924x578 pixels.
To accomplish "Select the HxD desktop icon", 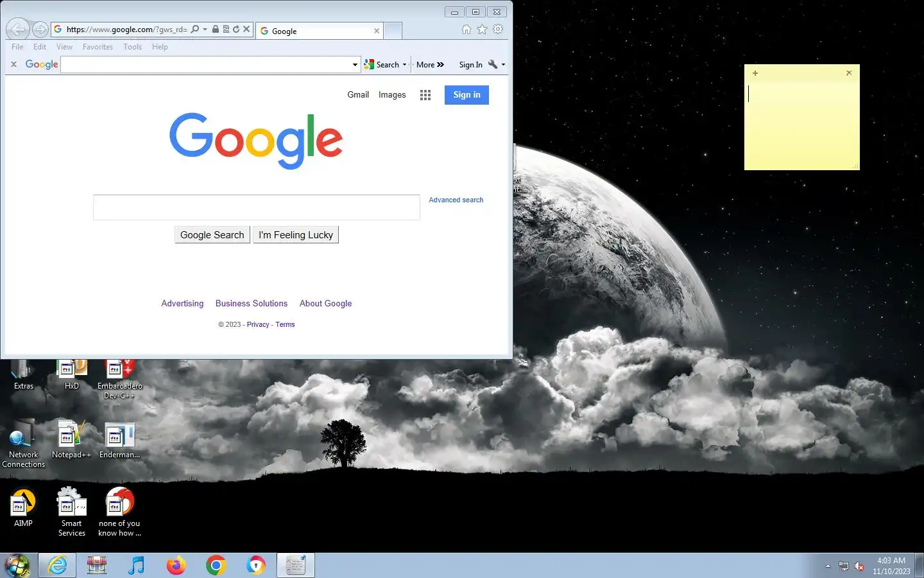I will tap(72, 374).
